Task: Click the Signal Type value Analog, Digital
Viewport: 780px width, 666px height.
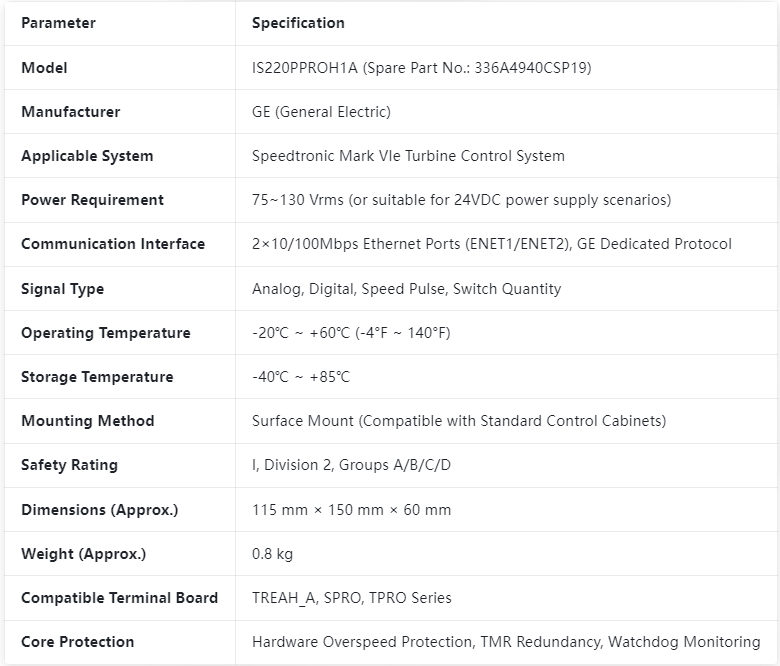Action: tap(406, 289)
